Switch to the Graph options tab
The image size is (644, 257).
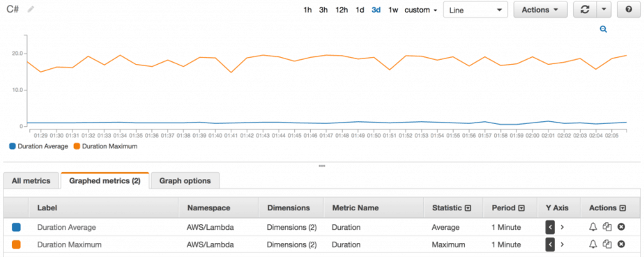tap(185, 180)
